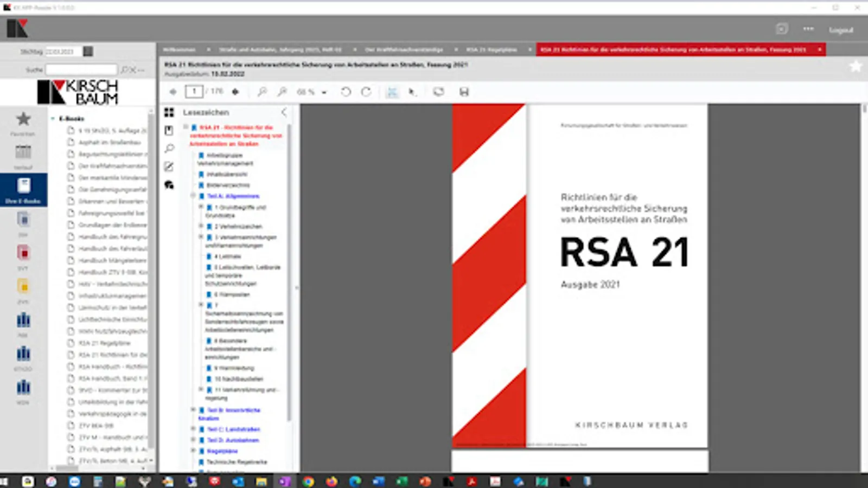Click the bookmarks panel vertical scrollbar
Viewport: 868px width, 488px height.
tap(289, 271)
